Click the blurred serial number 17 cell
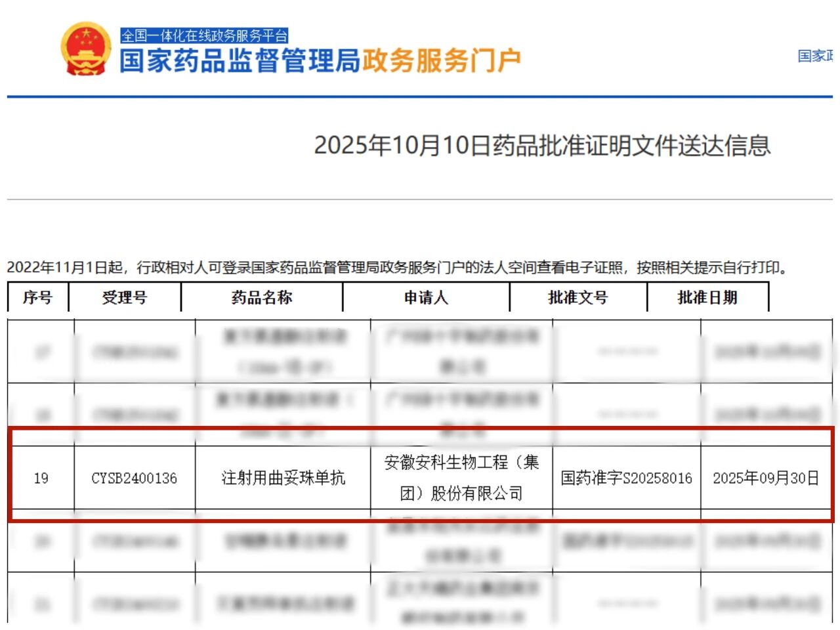 [41, 352]
